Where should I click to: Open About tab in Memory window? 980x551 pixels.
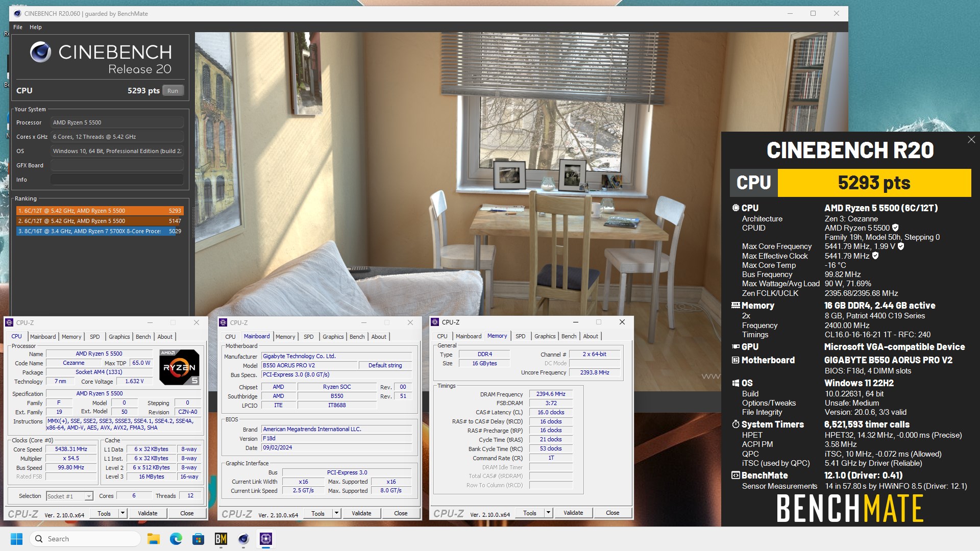(x=591, y=336)
